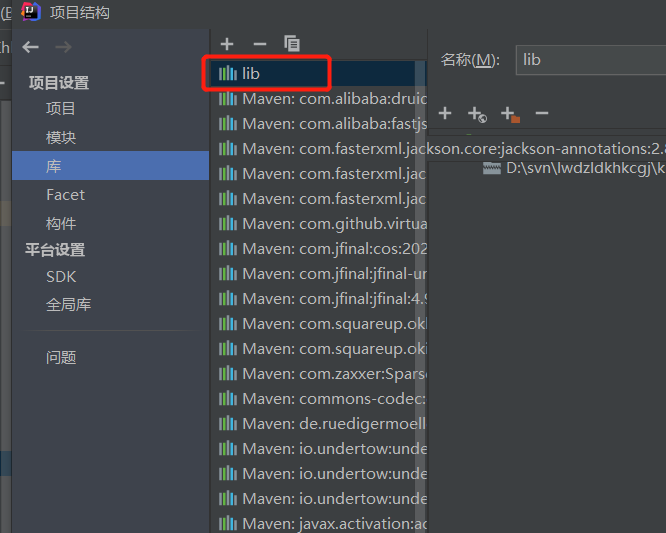Open the 项目 settings page
This screenshot has width=666, height=533.
[61, 109]
